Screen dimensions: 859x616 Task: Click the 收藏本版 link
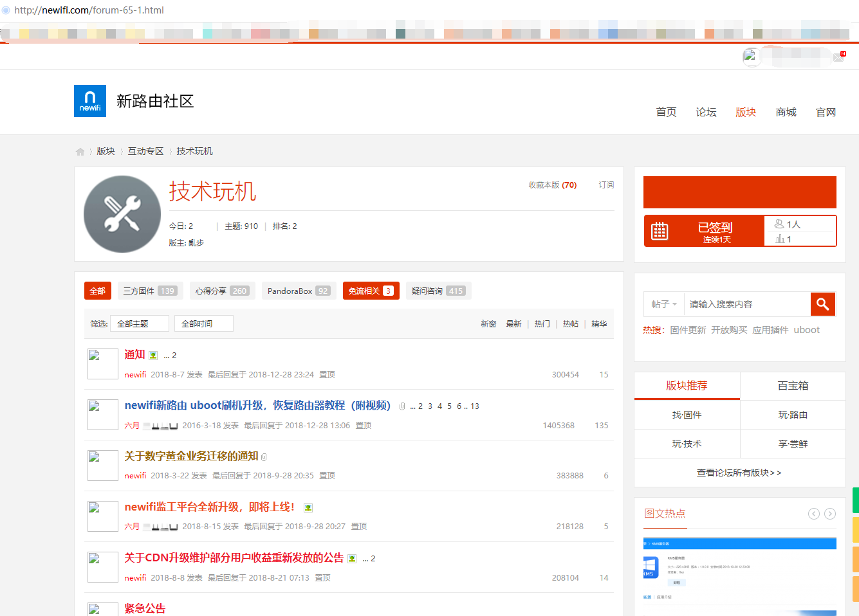pos(552,185)
